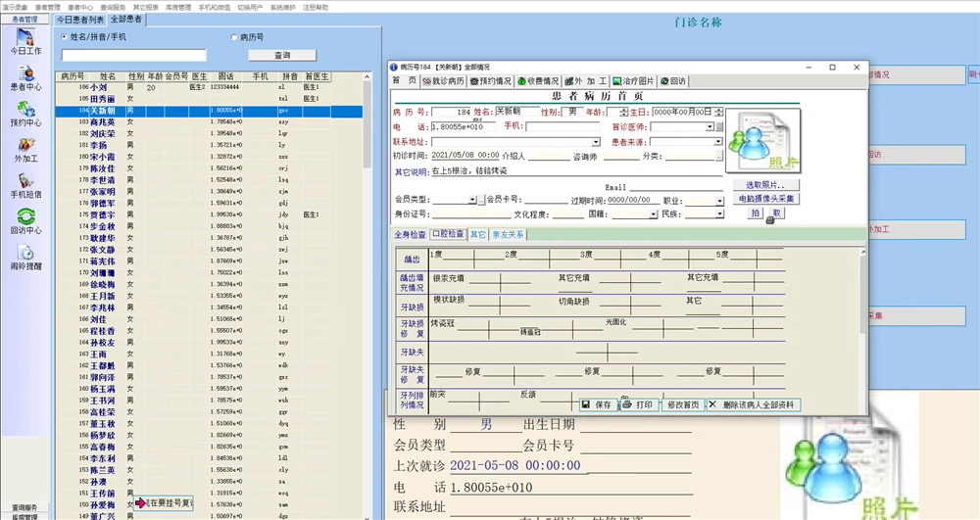980x520 pixels.
Task: Click 修改首页 button
Action: click(683, 405)
